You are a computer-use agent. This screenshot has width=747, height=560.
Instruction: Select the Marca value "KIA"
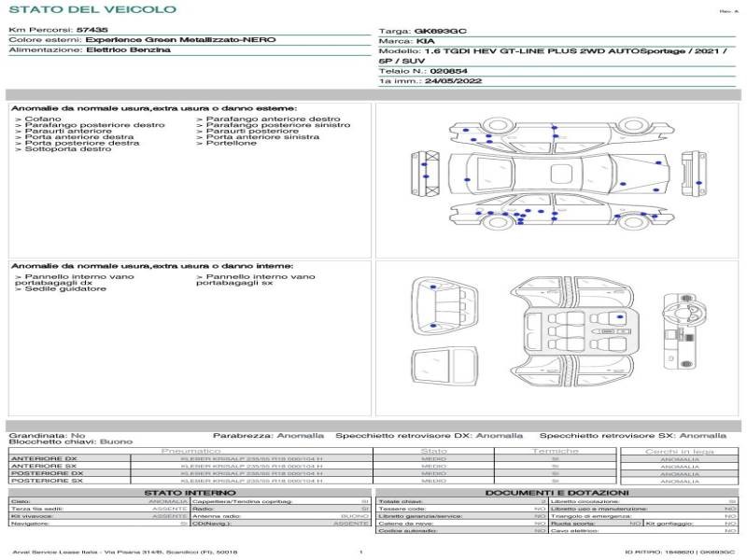pos(426,41)
